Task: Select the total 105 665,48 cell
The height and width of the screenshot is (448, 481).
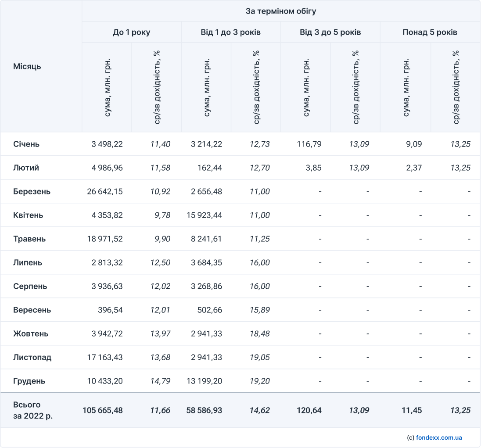Action: click(x=103, y=411)
